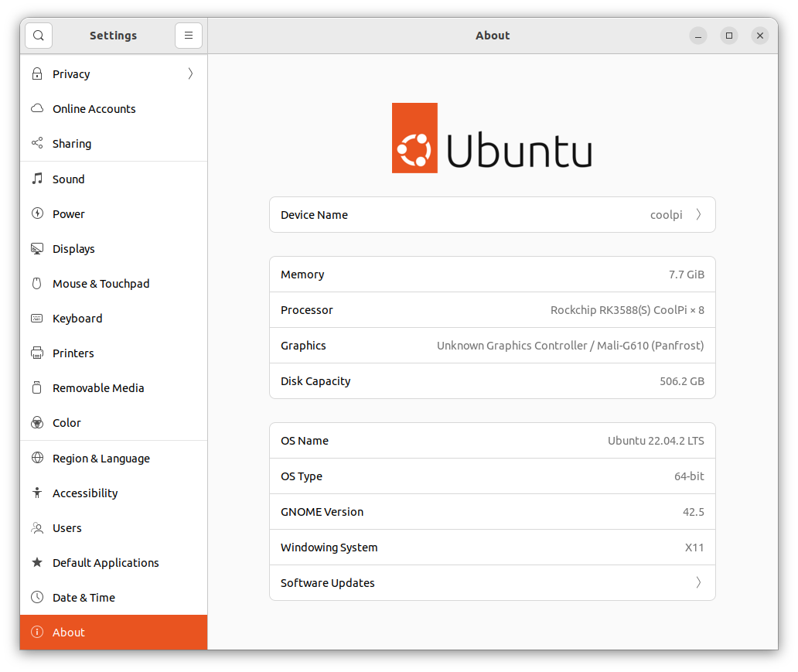Click the GNOME Version value 42.5

tap(693, 512)
